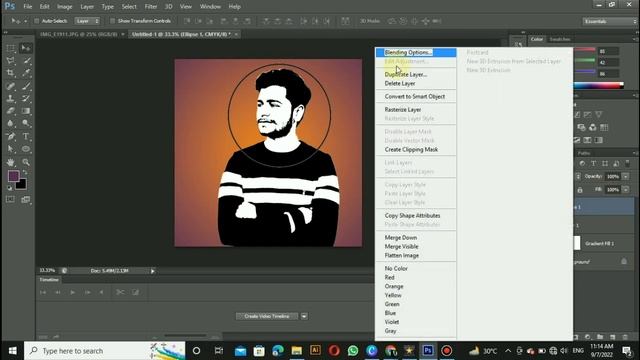640x360 pixels.
Task: Select the Healing Brush tool
Action: 11,86
